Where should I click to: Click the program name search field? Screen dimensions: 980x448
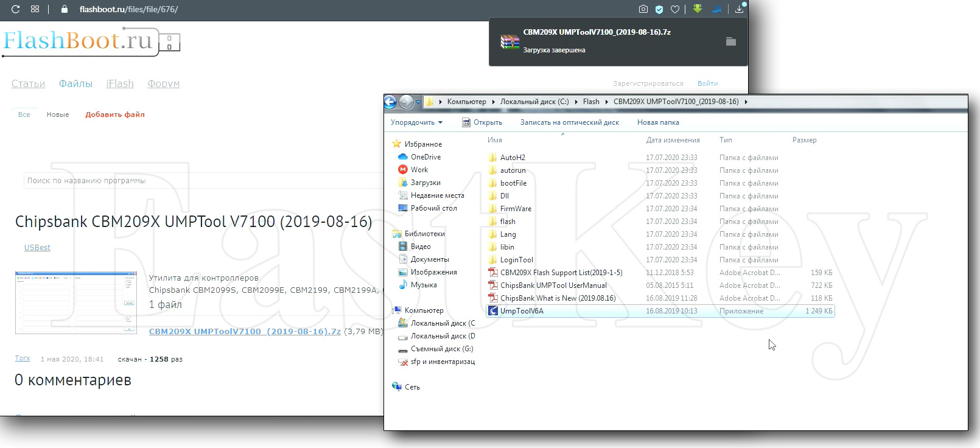(204, 181)
